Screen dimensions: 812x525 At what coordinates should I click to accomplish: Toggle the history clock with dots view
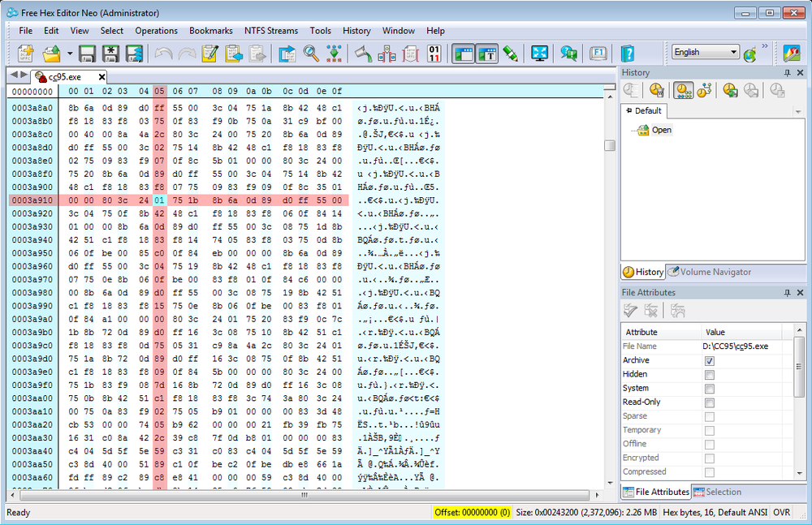[x=684, y=90]
